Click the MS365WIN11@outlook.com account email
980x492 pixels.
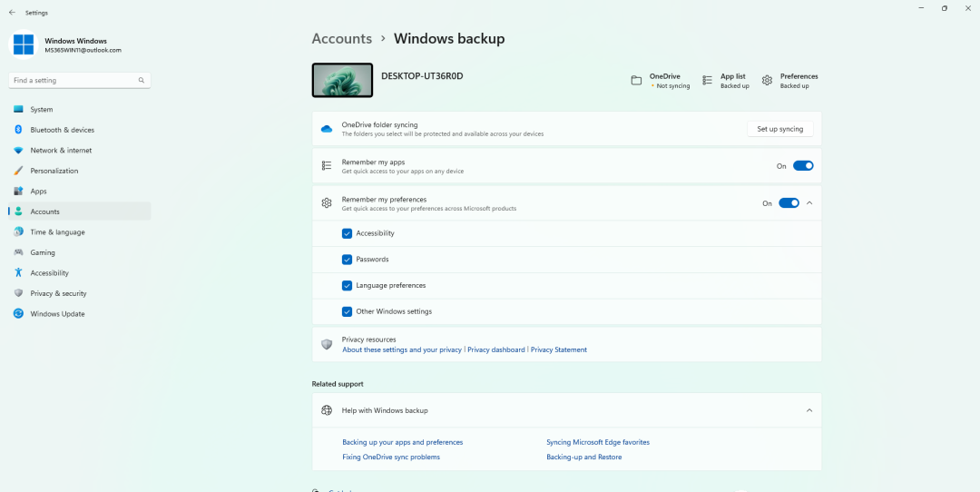click(83, 50)
